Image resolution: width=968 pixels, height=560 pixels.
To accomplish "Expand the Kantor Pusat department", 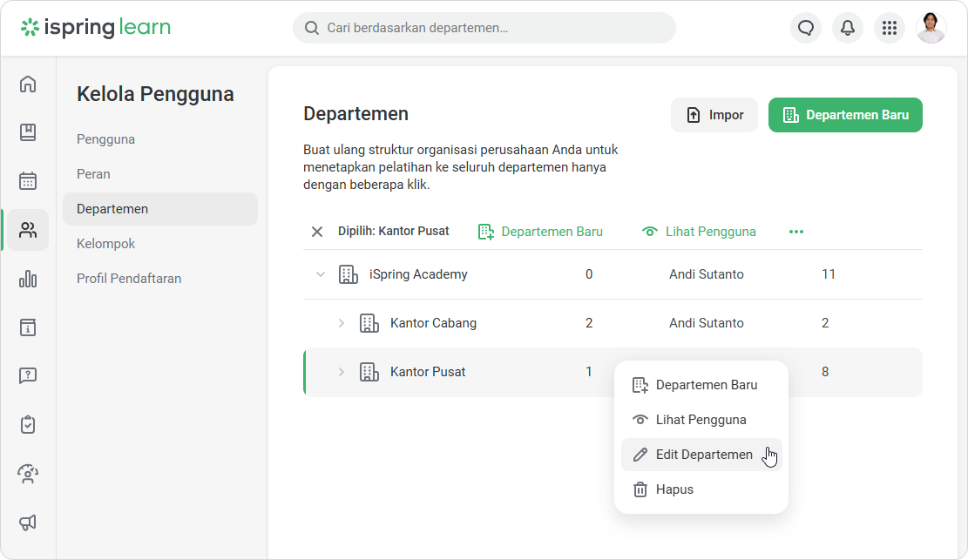I will pyautogui.click(x=342, y=372).
